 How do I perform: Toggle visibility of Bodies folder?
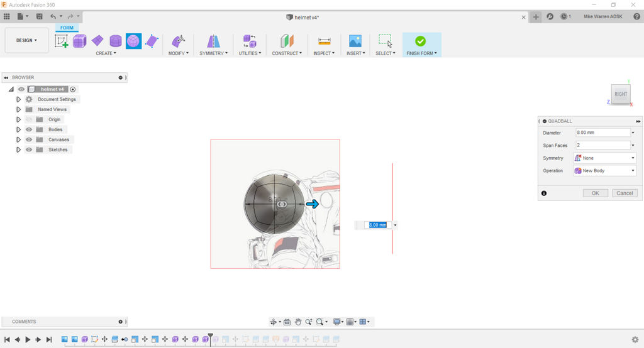29,129
